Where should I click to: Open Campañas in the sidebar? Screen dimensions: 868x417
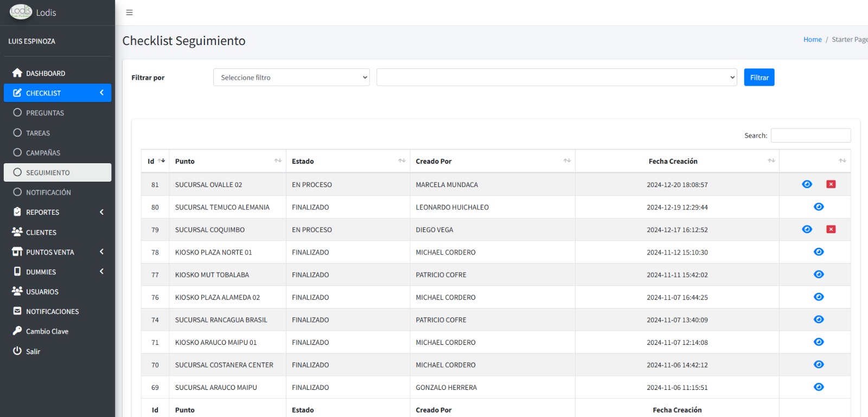[58, 152]
